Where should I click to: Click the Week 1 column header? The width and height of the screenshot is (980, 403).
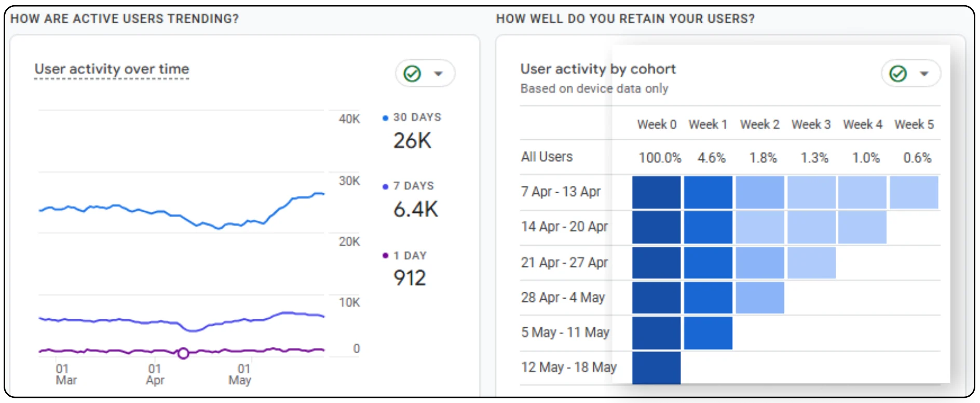click(707, 125)
